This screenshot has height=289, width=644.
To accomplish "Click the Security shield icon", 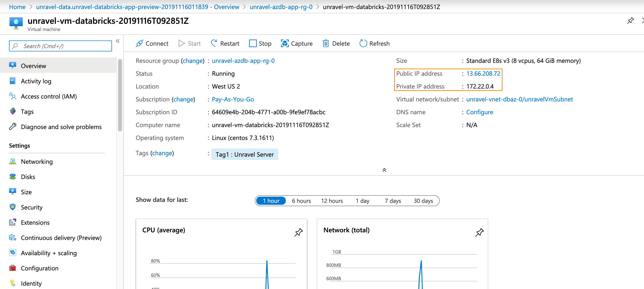I will click(x=12, y=207).
